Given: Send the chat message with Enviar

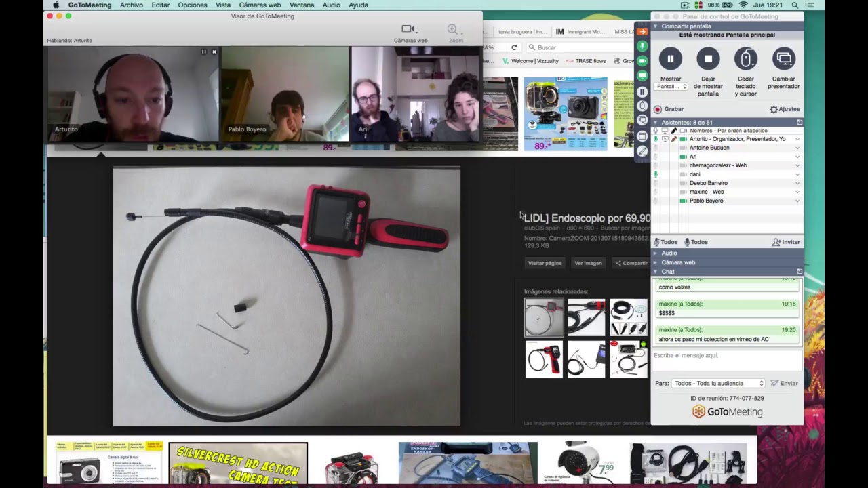Looking at the screenshot, I should [x=784, y=384].
